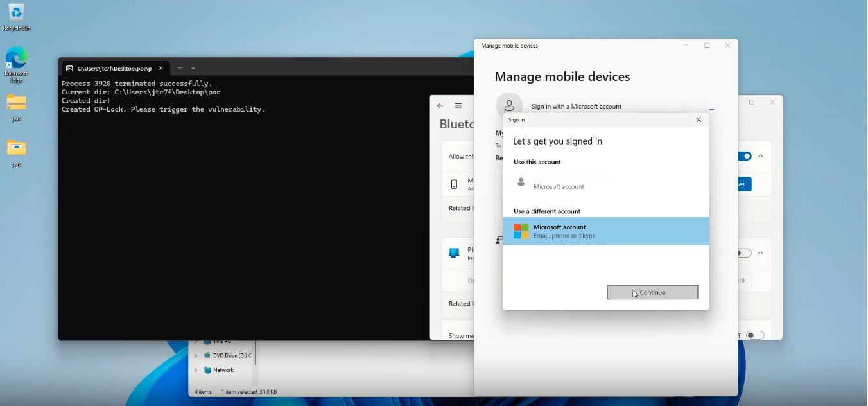Enable the Phone Link toggle in Settings

pos(744,253)
